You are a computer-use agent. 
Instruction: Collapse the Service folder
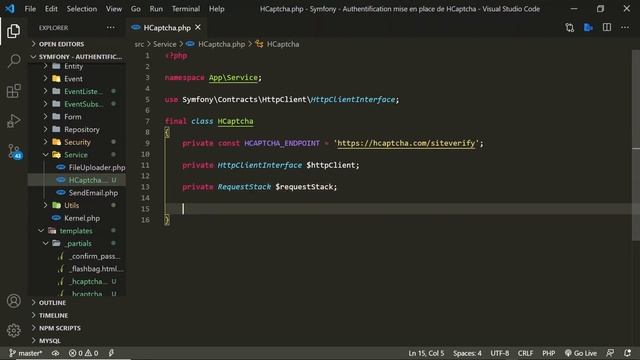(76, 155)
